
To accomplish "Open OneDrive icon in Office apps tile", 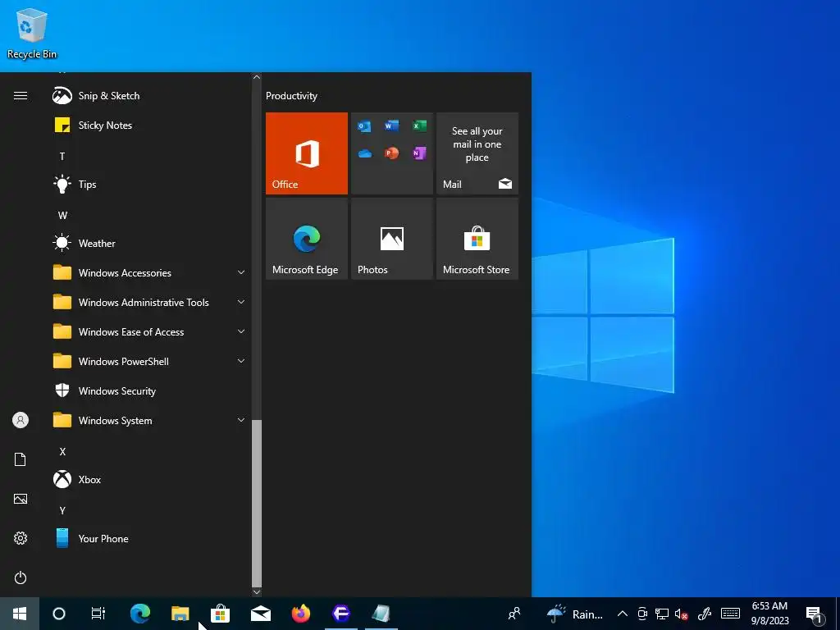I will [364, 153].
